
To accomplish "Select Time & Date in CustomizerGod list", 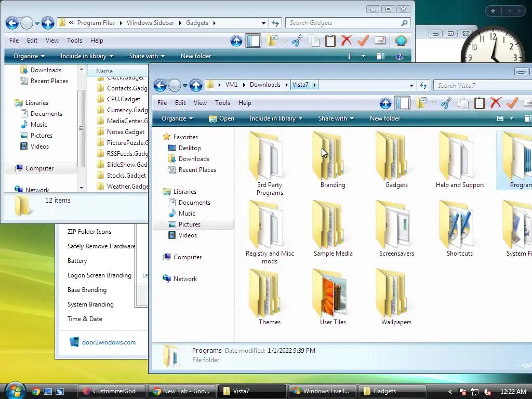I will (85, 319).
